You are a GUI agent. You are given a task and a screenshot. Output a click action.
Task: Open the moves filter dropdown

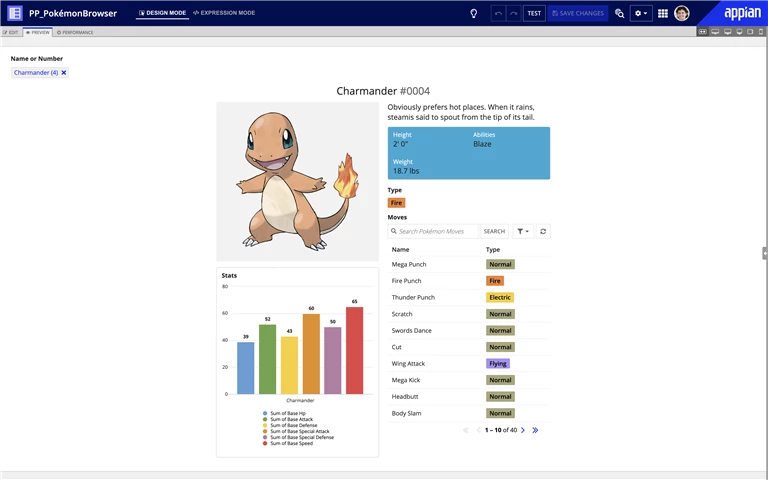click(523, 231)
